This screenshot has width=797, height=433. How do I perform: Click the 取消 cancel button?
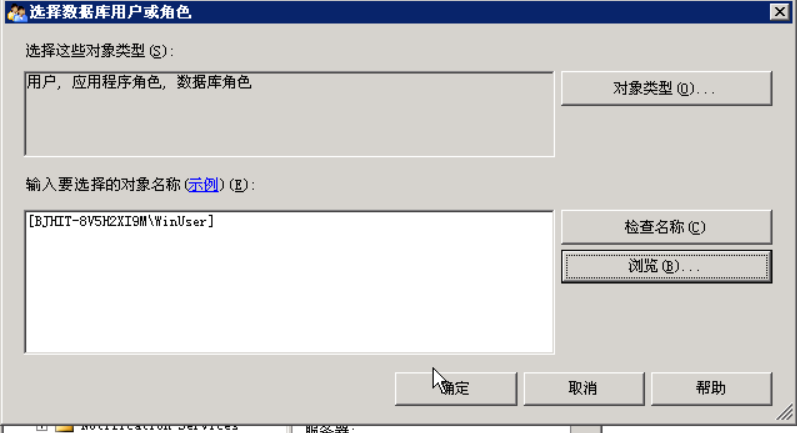584,389
